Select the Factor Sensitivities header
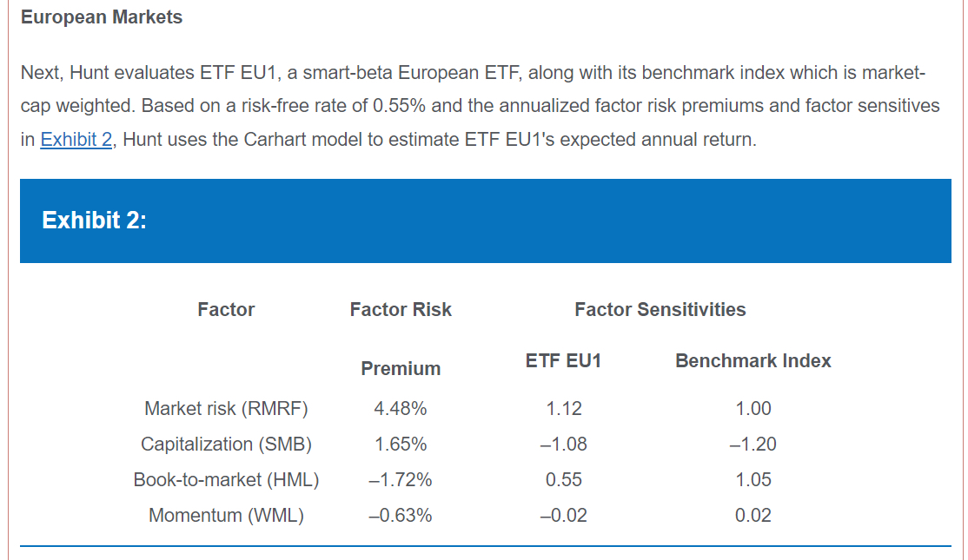968x560 pixels. (660, 310)
